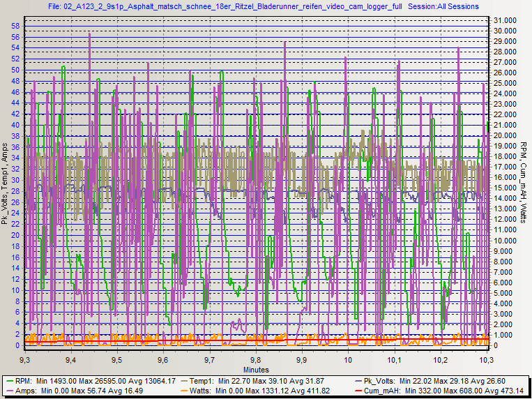This screenshot has width=532, height=399.
Task: Click the 'Session:All Sessions' title text
Action: click(x=443, y=6)
